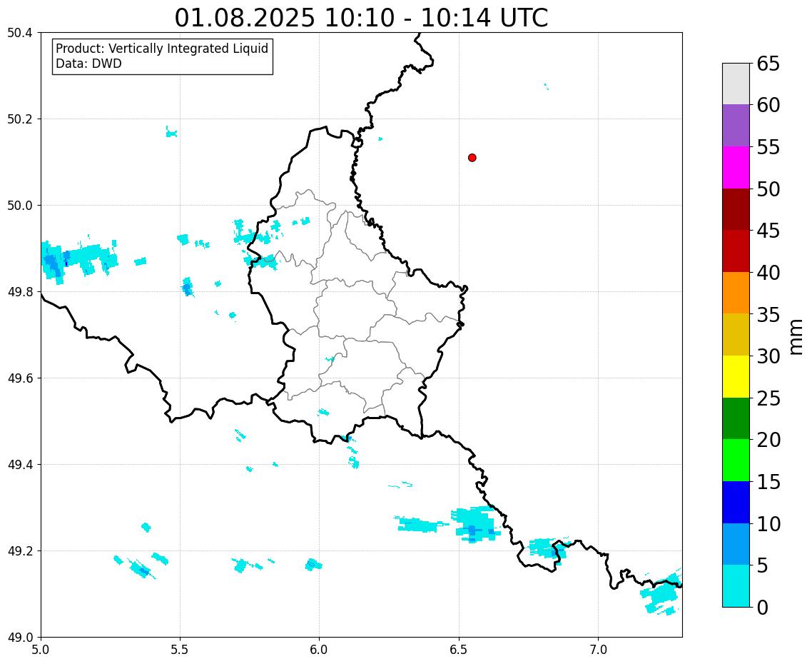Click the x-axis longitude label 5.5
This screenshot has height=664, width=812.
181,650
